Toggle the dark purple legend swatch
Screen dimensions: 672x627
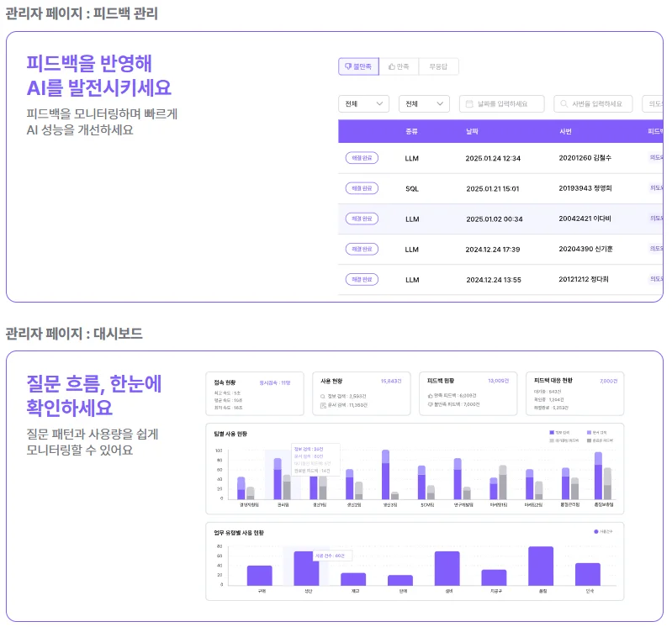[x=552, y=433]
